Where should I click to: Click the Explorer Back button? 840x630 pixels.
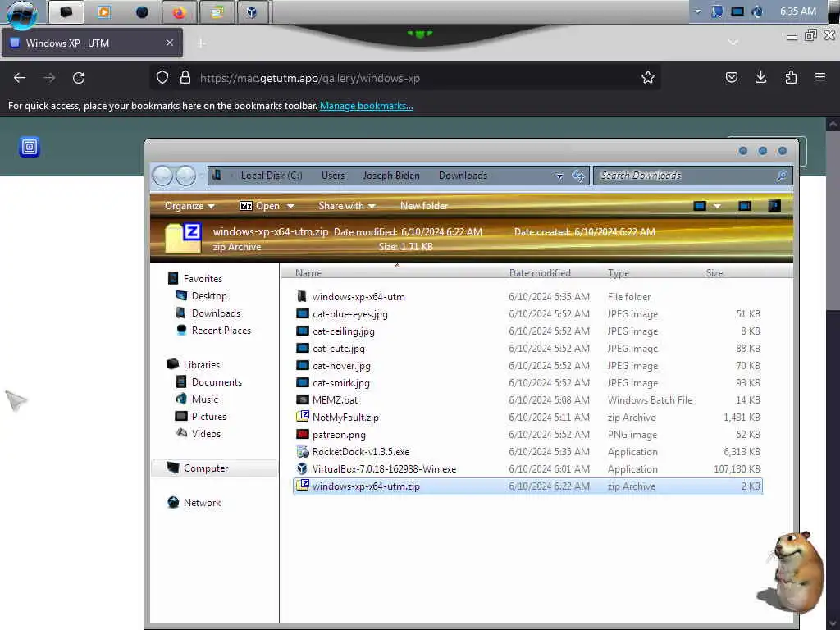point(163,176)
